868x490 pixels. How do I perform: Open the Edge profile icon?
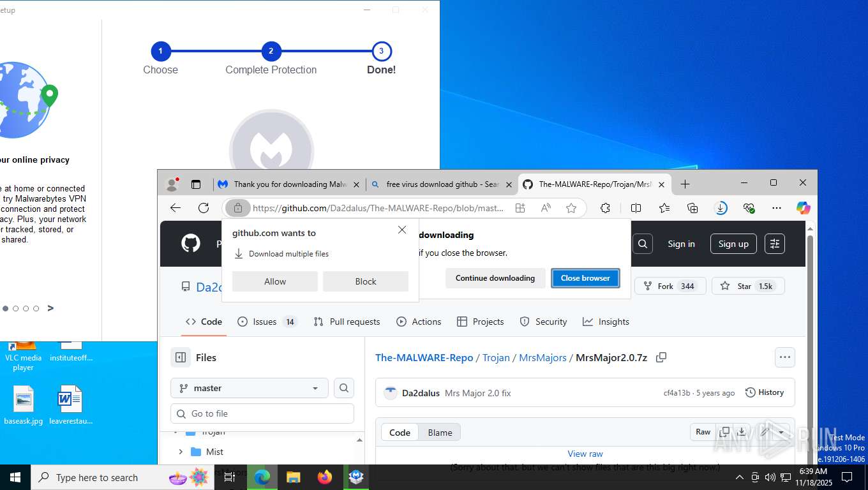[x=172, y=184]
